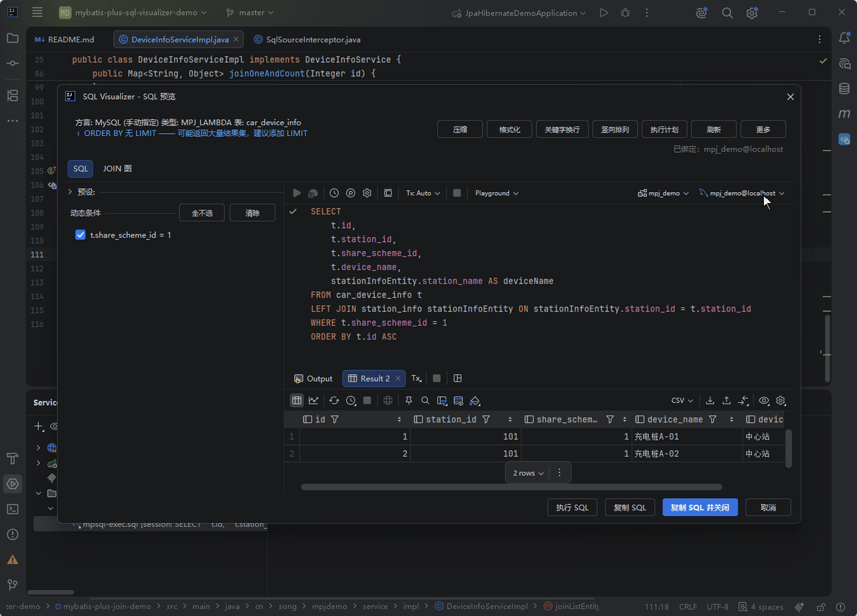Viewport: 857px width, 616px height.
Task: Open the 2 rows page size dropdown
Action: click(x=528, y=473)
